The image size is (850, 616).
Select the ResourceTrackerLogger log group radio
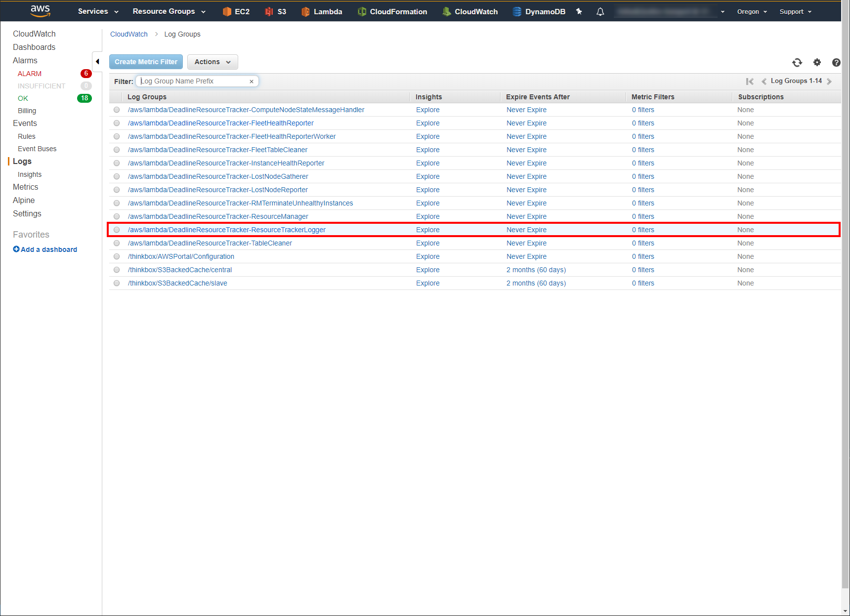[117, 230]
